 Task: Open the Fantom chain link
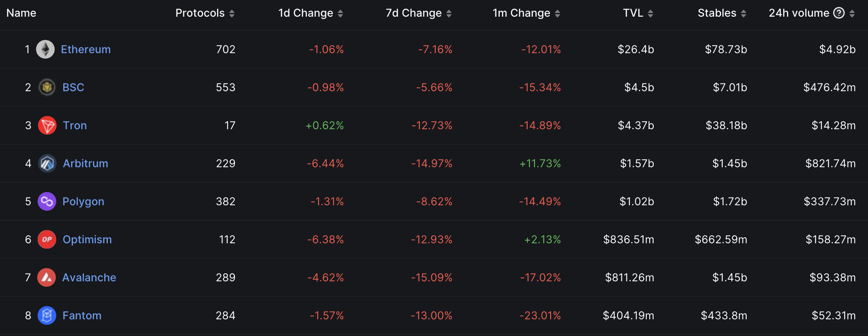click(82, 315)
